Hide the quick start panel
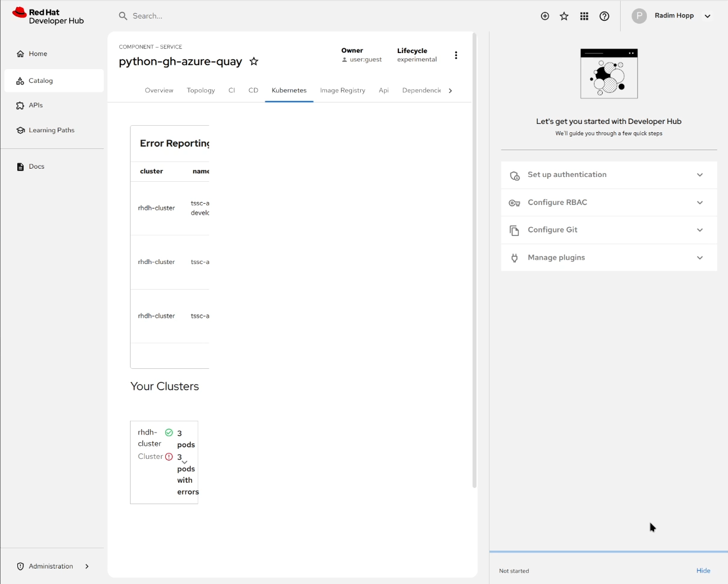Image resolution: width=728 pixels, height=584 pixels. coord(703,571)
